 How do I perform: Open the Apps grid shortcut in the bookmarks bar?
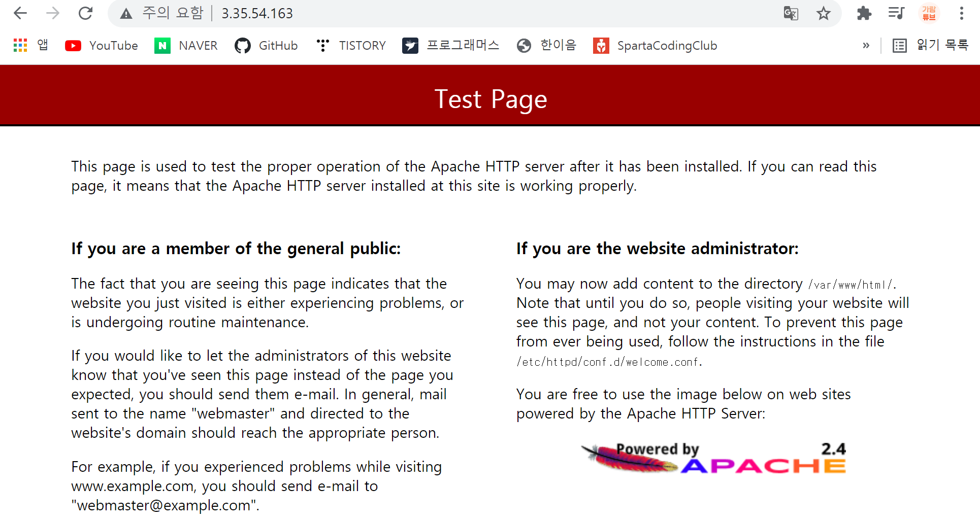point(30,45)
